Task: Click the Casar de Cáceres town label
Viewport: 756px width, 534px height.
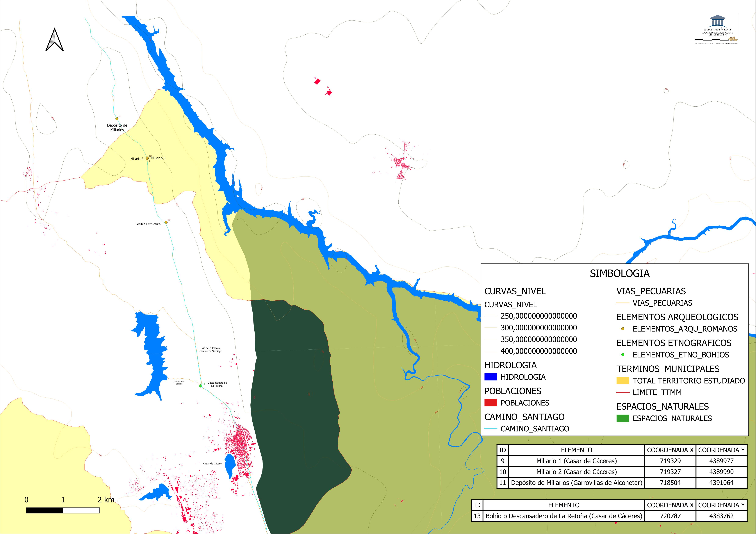Action: (x=213, y=464)
